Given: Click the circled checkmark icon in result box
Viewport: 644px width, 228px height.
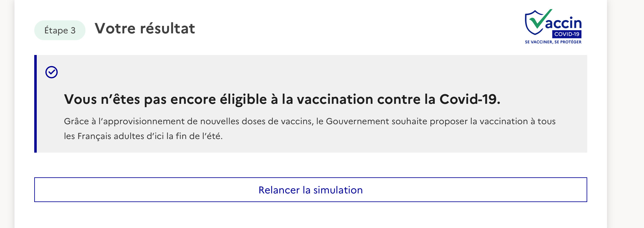Looking at the screenshot, I should click(x=52, y=72).
